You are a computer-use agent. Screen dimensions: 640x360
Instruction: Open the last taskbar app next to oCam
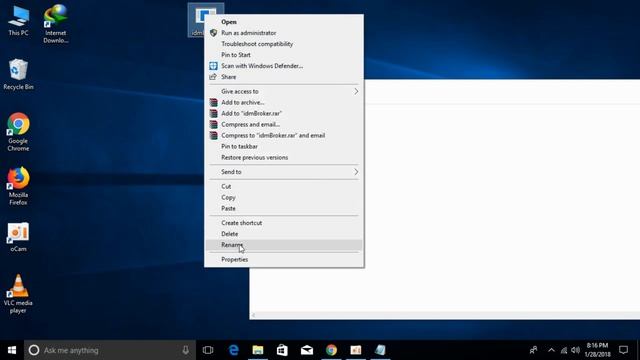point(380,350)
